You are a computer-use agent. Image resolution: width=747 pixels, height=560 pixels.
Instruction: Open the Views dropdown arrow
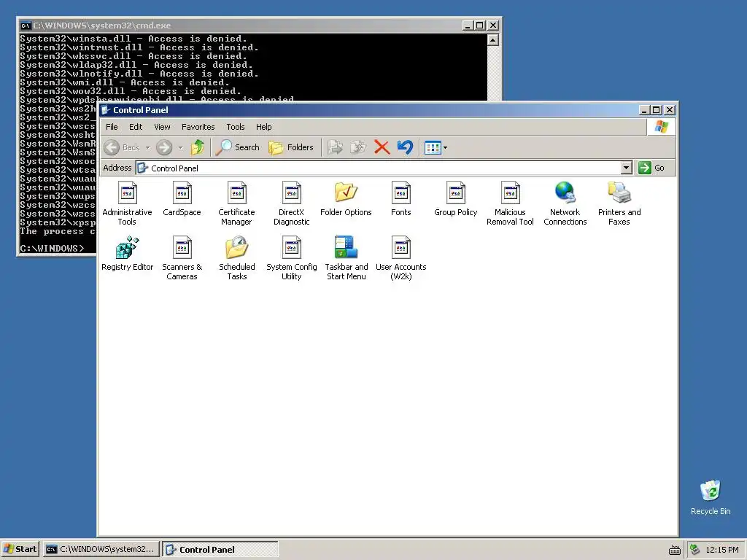point(445,147)
